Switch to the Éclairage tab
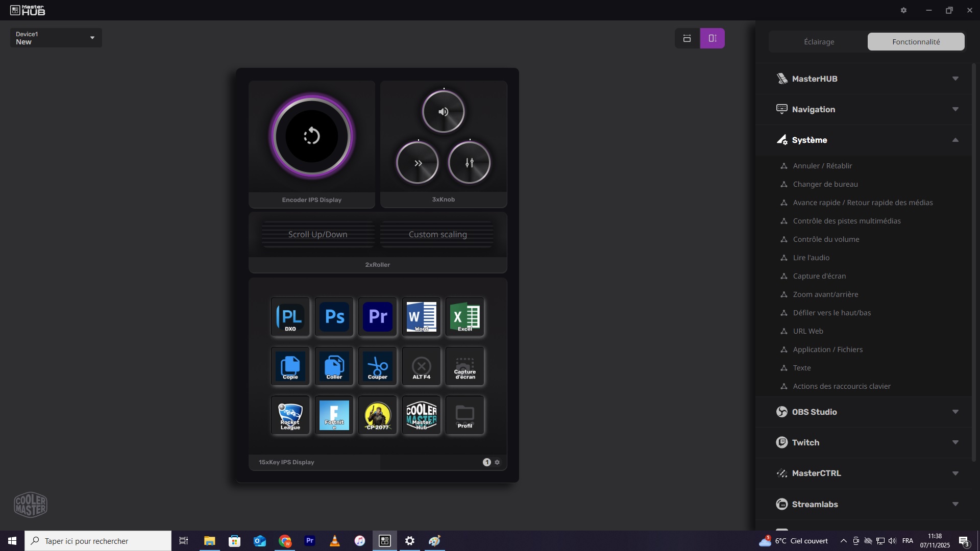 (x=819, y=42)
